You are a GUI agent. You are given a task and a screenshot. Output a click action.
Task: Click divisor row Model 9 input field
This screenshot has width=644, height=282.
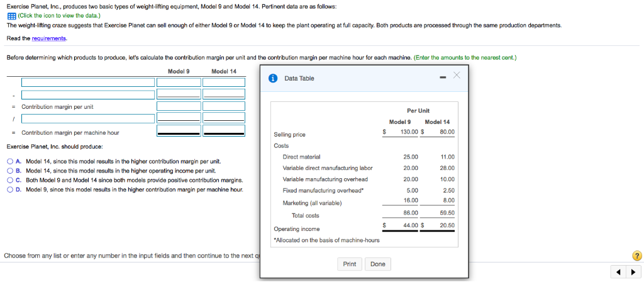point(179,118)
